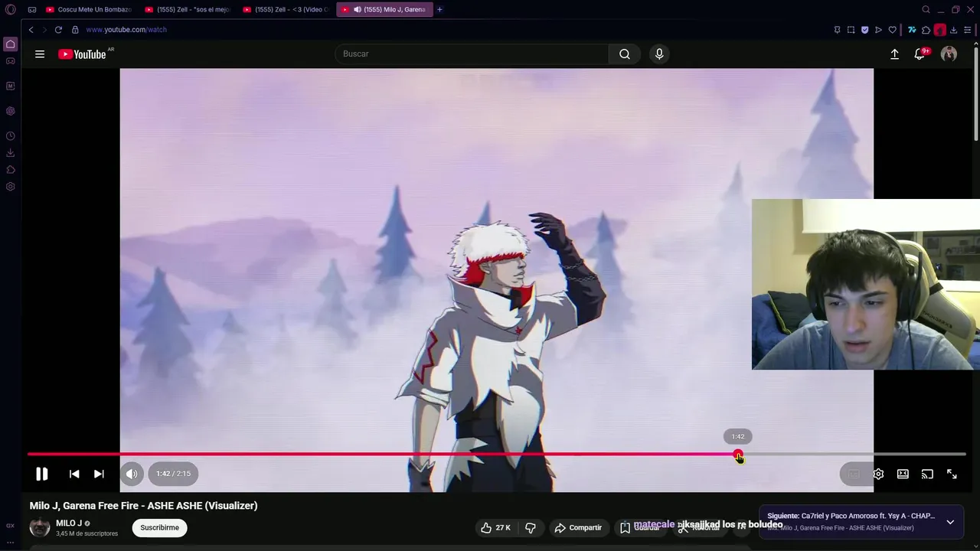This screenshot has width=980, height=551.
Task: Mute the video volume
Action: [x=132, y=474]
